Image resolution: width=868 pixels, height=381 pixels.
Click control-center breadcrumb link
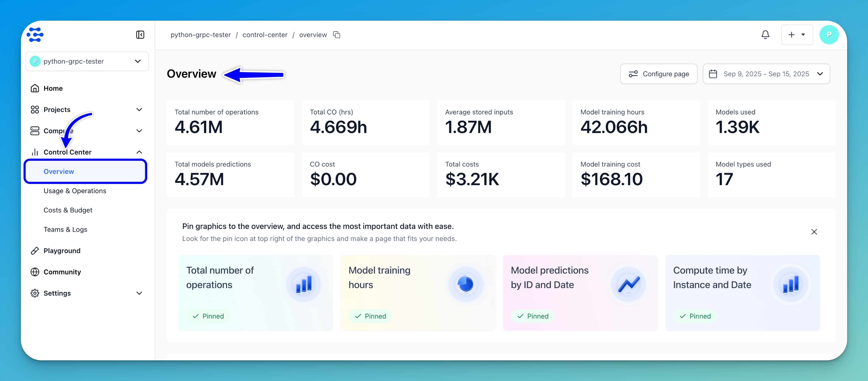(x=265, y=35)
